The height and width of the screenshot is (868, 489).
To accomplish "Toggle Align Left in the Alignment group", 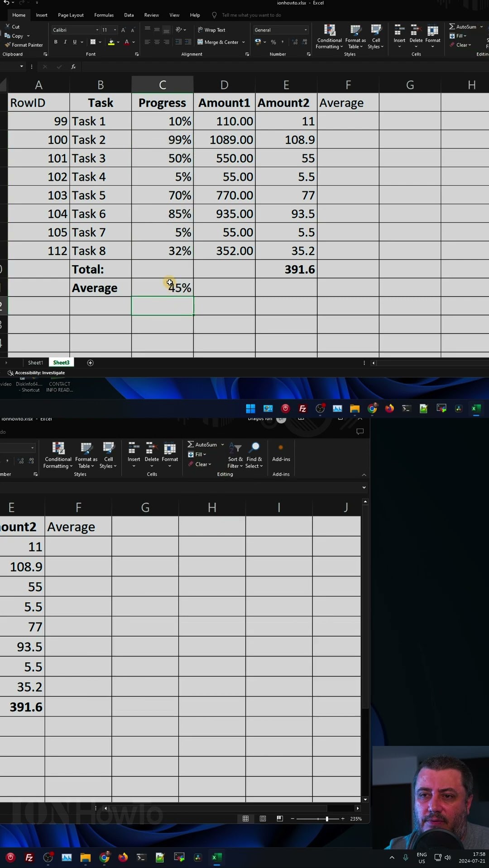I will tap(147, 42).
